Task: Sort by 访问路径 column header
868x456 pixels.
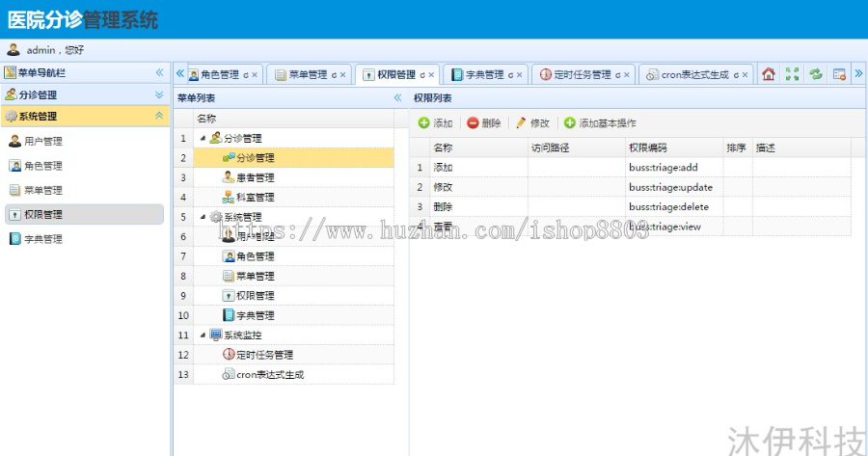Action: (577, 148)
